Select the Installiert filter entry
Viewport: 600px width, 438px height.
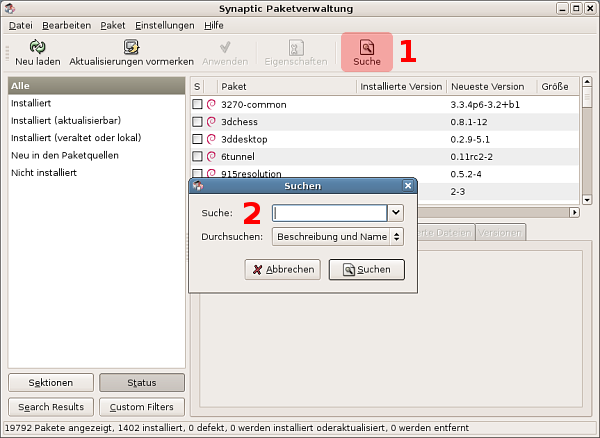pyautogui.click(x=96, y=103)
